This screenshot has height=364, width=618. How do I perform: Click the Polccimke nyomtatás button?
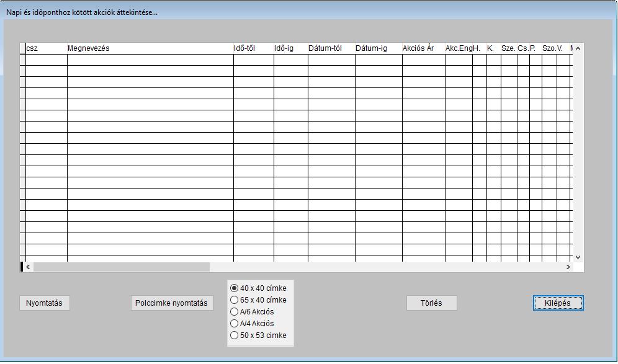pos(172,303)
